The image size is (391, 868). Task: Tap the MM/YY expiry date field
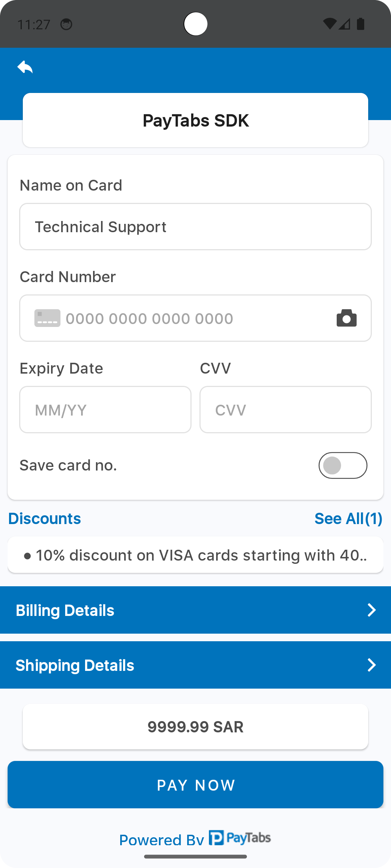click(x=105, y=410)
